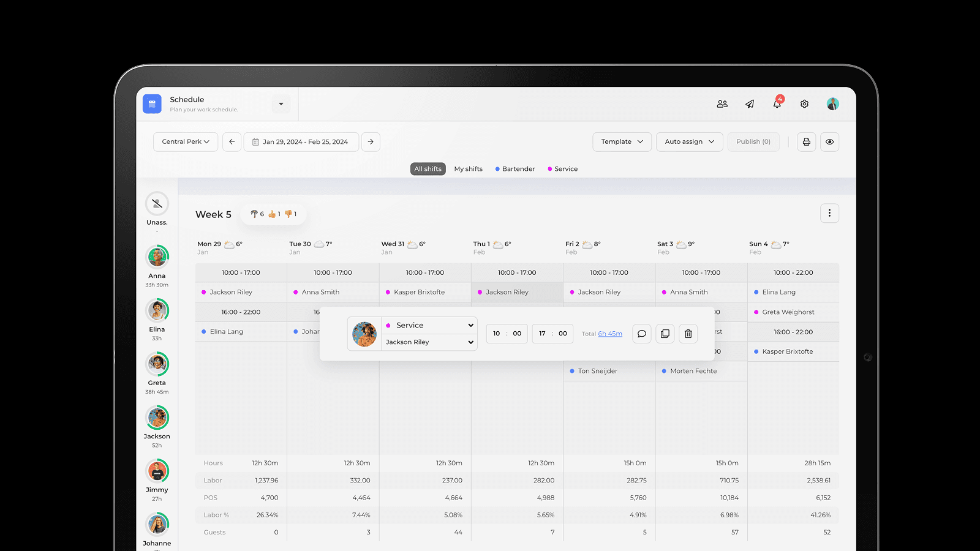Image resolution: width=980 pixels, height=551 pixels.
Task: Open the 6h 45m total link
Action: click(610, 334)
